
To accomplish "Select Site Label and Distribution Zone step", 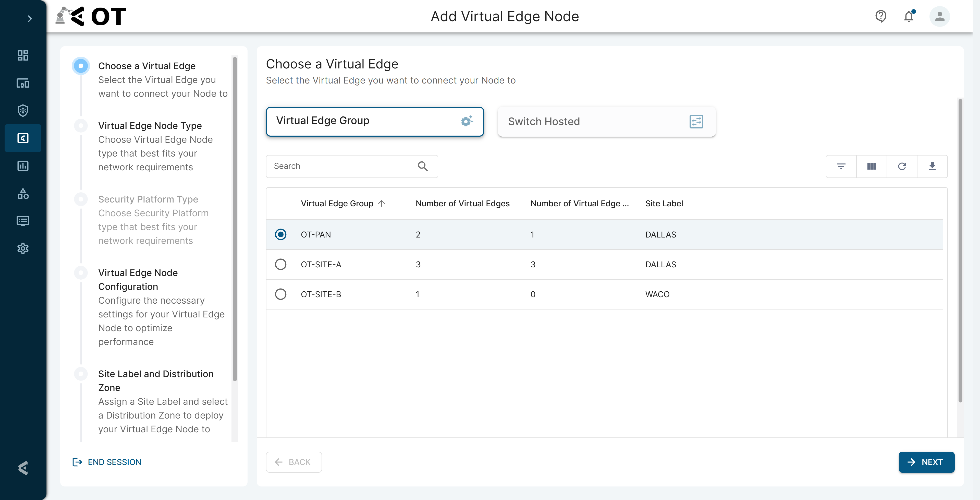I will [156, 381].
